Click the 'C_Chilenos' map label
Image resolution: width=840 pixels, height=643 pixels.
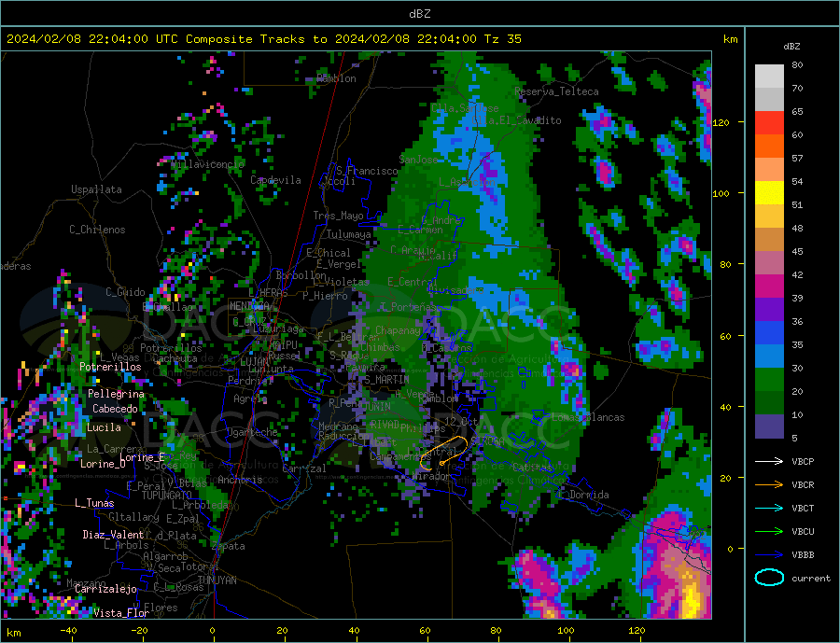(x=97, y=230)
